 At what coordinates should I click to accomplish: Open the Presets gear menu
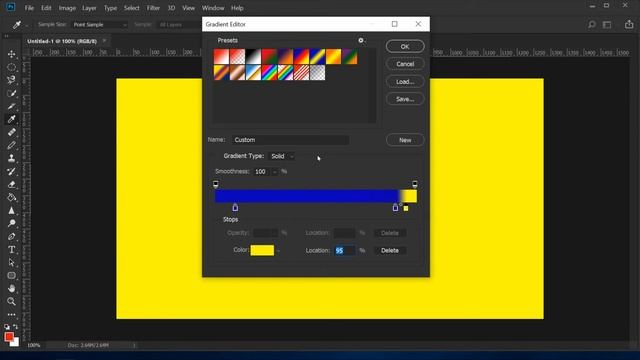pos(361,40)
